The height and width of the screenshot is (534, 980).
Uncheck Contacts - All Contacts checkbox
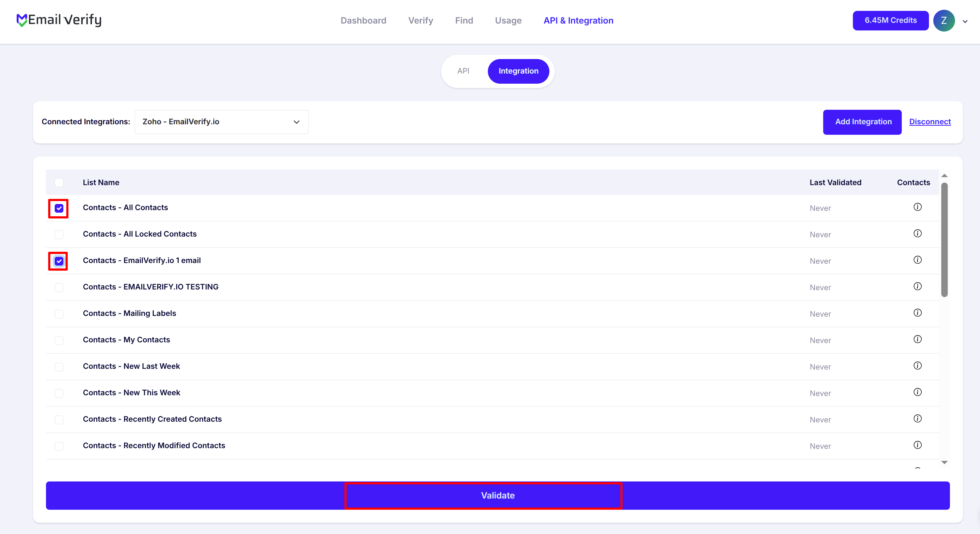click(59, 208)
